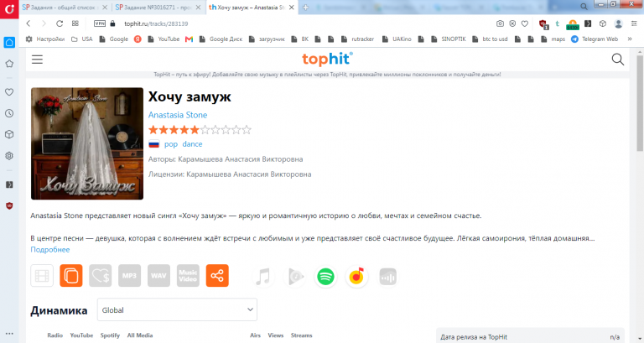Open the speed dial grid icon
644x343 pixels.
click(x=75, y=23)
